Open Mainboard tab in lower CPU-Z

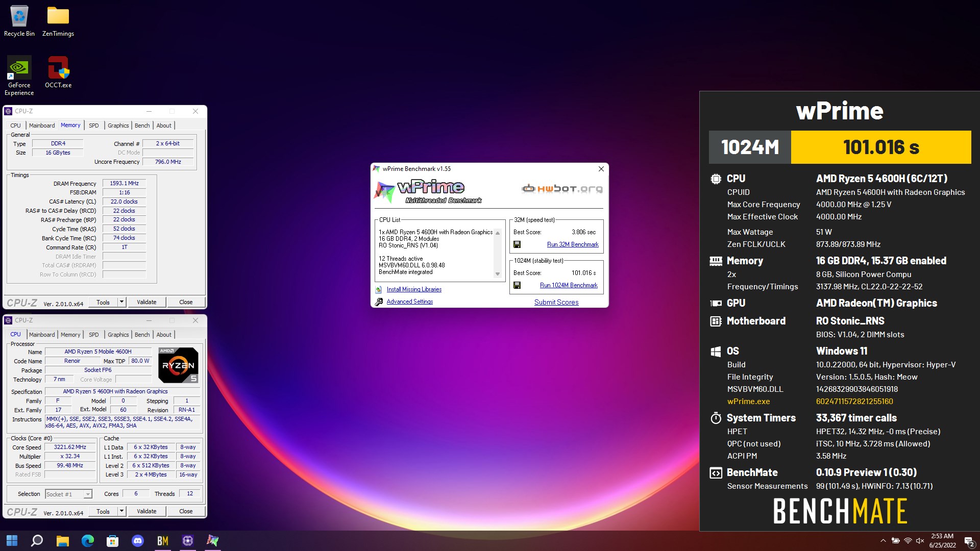(42, 335)
